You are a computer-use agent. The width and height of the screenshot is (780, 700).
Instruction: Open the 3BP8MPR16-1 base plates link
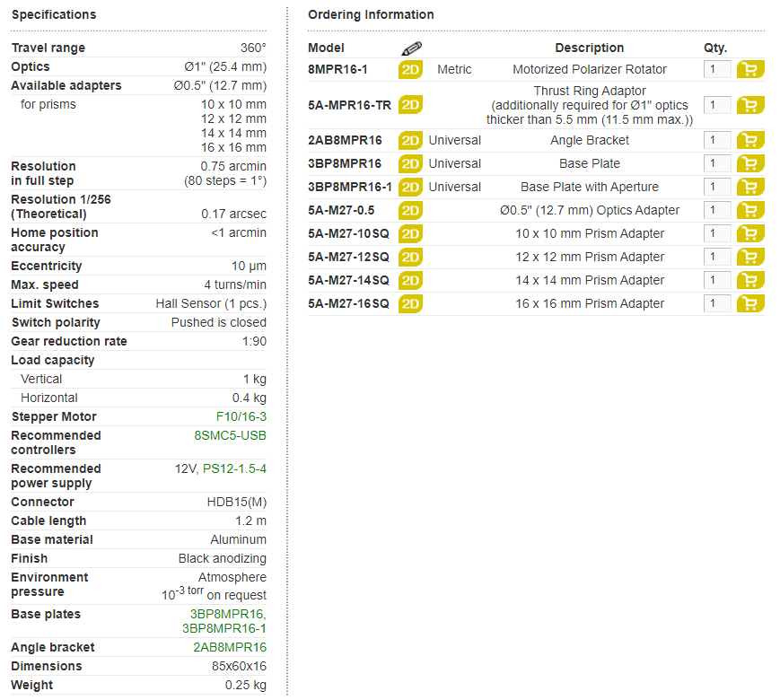click(223, 628)
